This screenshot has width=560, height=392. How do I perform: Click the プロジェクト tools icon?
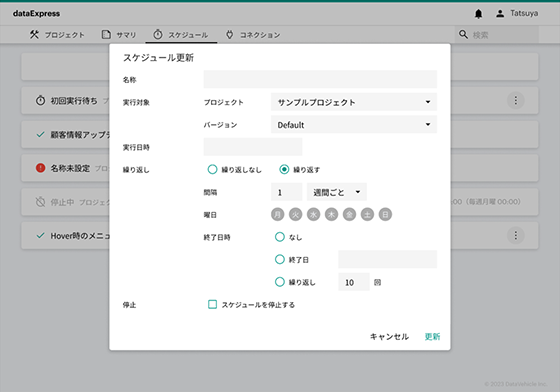click(x=34, y=35)
